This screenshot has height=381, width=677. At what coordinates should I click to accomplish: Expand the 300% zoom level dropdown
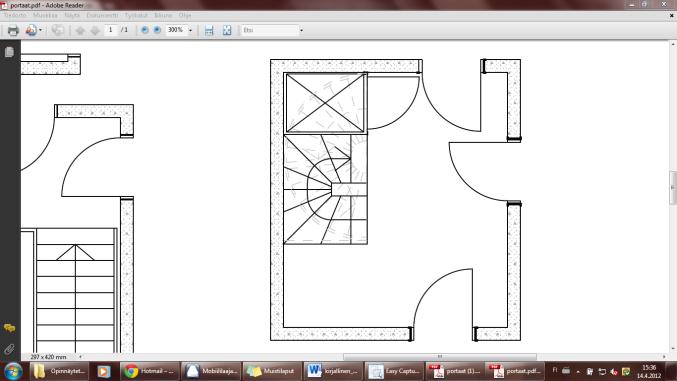tap(190, 30)
